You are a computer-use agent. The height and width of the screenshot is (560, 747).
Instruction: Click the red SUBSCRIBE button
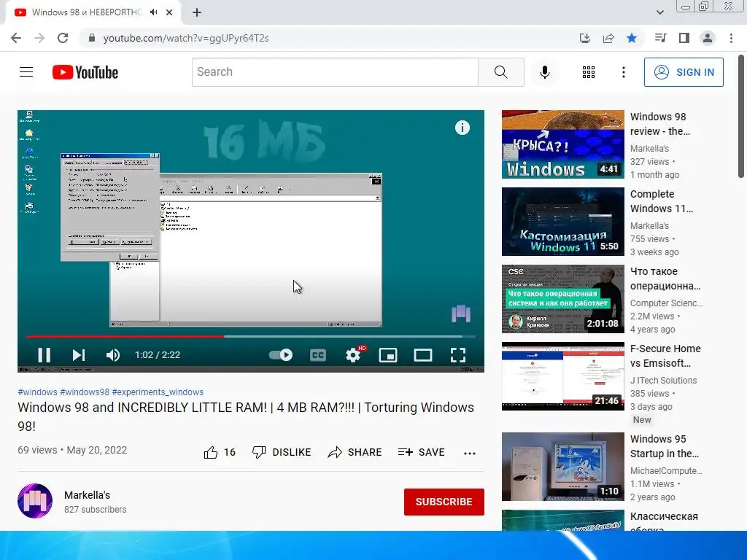tap(444, 502)
